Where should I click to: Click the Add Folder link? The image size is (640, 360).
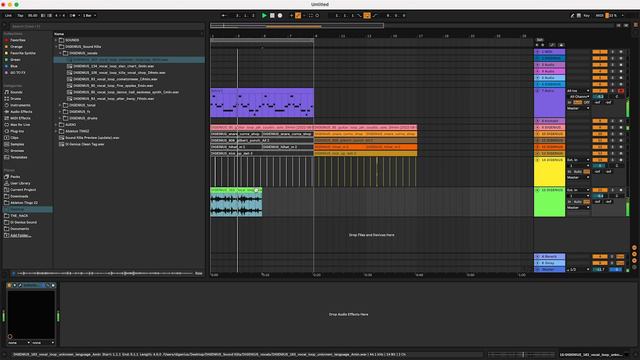(20, 236)
